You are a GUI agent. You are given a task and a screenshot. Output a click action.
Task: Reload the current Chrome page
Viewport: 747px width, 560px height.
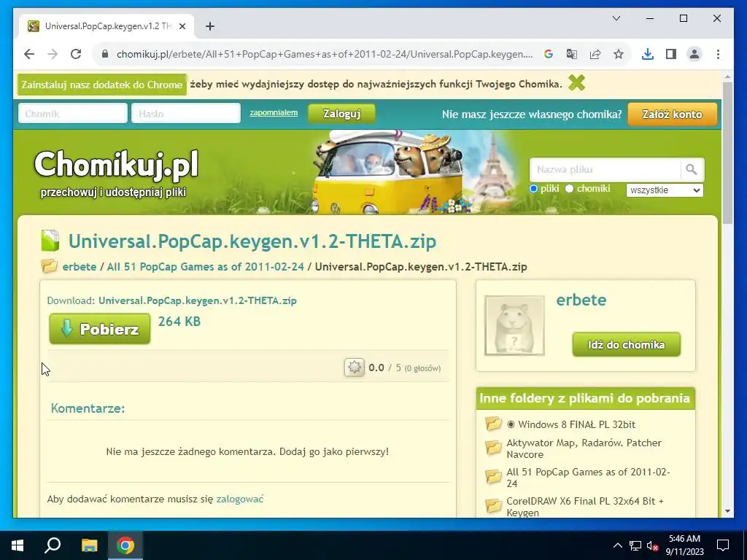click(76, 54)
